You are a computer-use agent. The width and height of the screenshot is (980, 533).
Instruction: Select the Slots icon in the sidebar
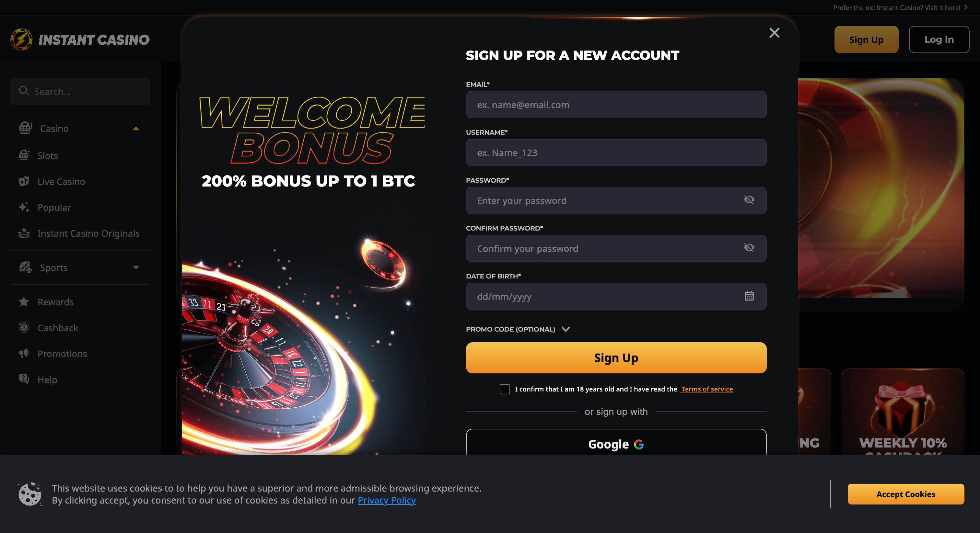point(24,155)
